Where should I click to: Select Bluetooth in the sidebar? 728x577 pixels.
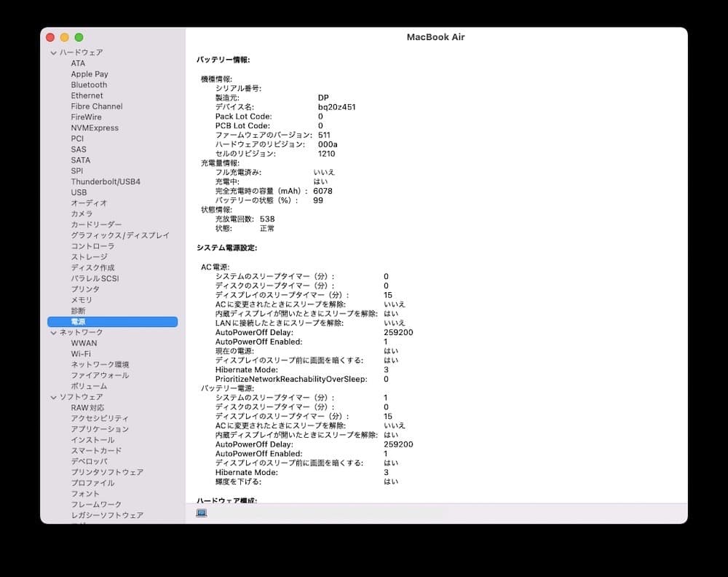(x=89, y=85)
